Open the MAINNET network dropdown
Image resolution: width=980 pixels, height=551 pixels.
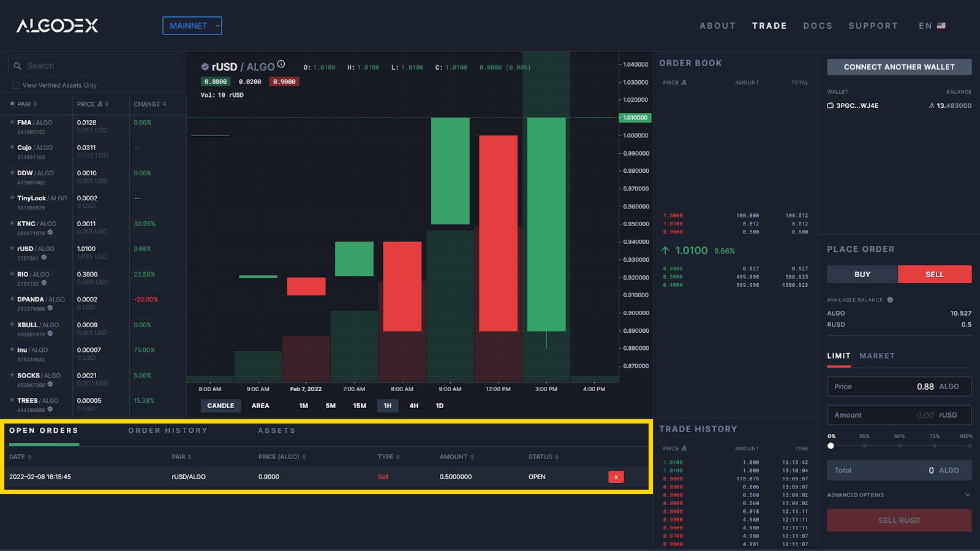click(192, 26)
